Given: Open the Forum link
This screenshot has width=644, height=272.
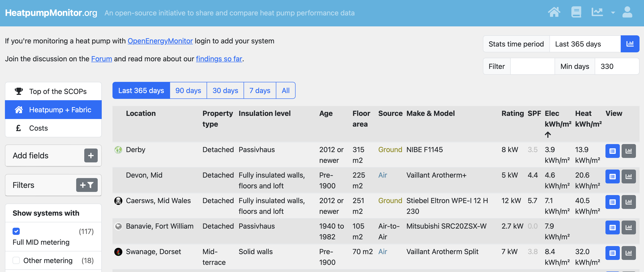Looking at the screenshot, I should tap(102, 59).
